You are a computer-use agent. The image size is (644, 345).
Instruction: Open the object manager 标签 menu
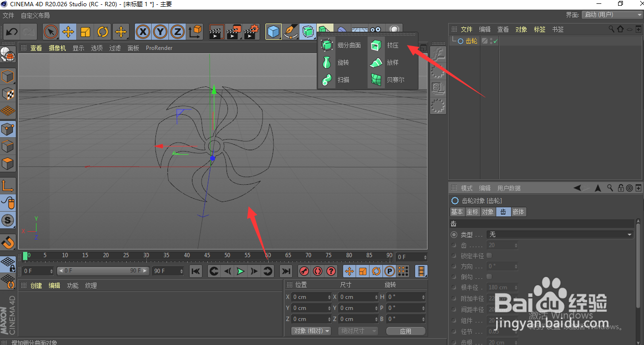pyautogui.click(x=540, y=29)
